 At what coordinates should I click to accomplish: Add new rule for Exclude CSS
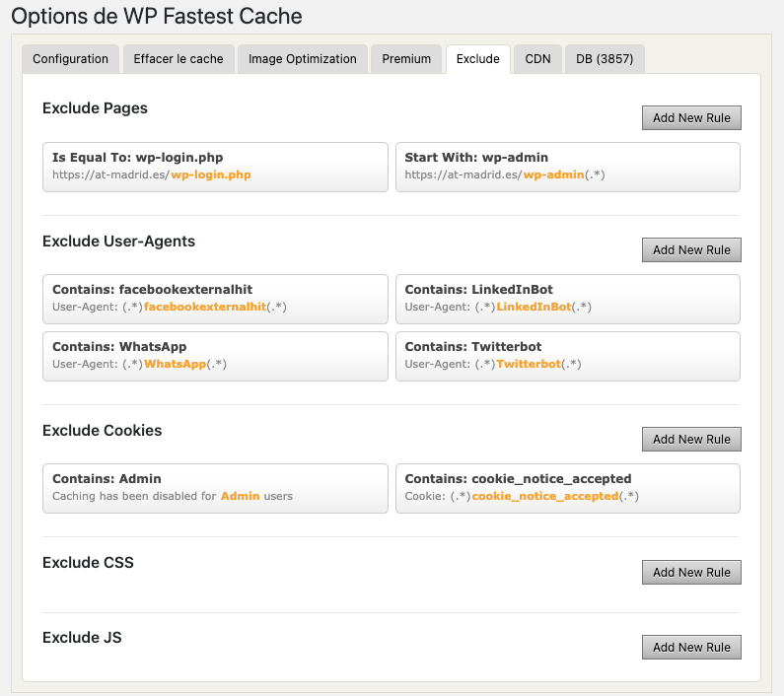tap(691, 573)
